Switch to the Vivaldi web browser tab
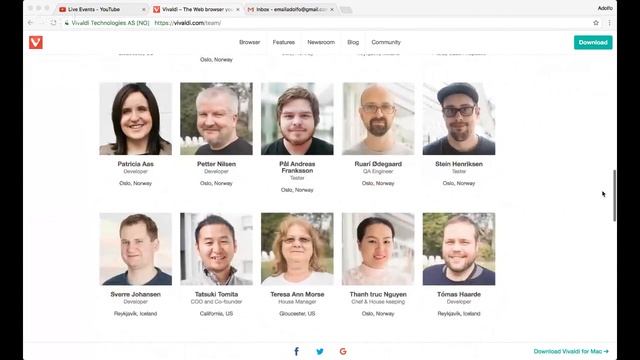 click(x=197, y=9)
